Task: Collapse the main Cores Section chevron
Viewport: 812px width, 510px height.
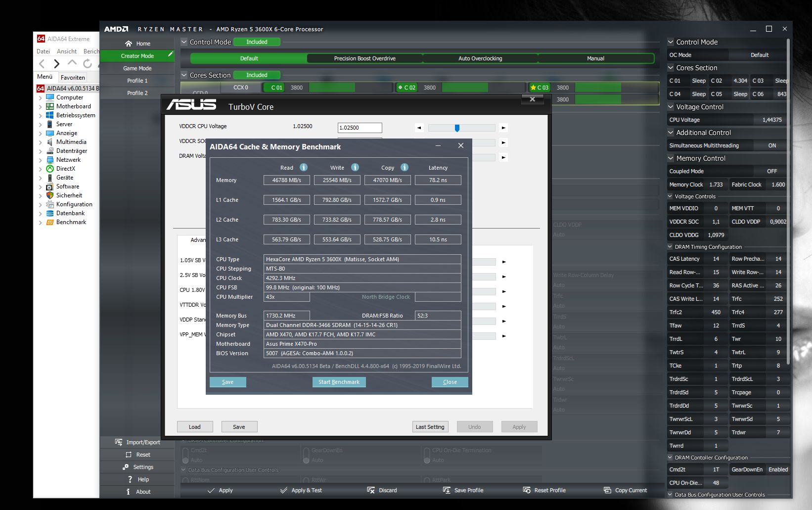Action: (x=184, y=75)
